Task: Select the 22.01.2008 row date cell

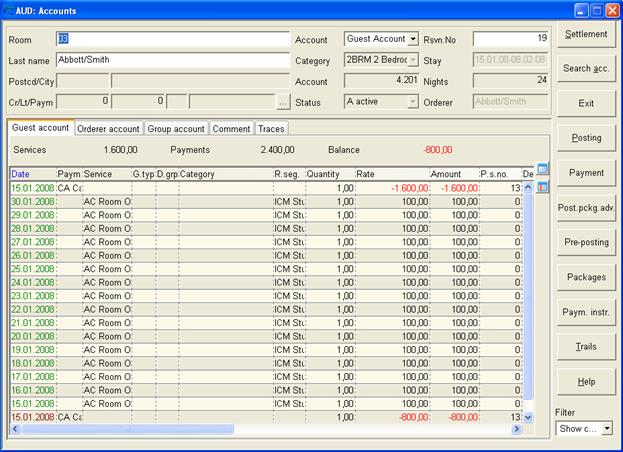Action: pyautogui.click(x=33, y=309)
